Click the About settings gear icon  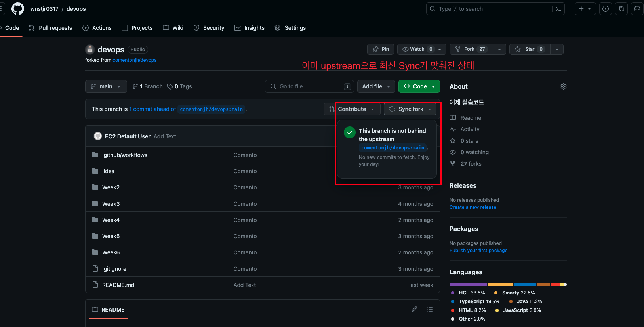[564, 86]
